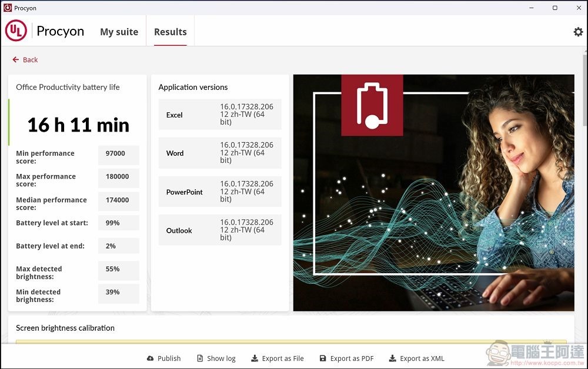Click the PowerPoint version row

(x=220, y=192)
